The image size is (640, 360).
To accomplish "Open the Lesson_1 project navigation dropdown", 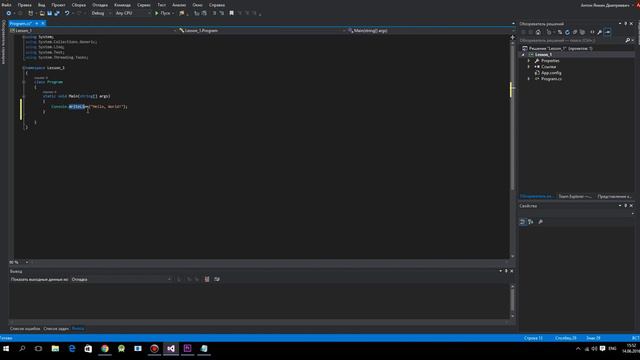I will (93, 31).
